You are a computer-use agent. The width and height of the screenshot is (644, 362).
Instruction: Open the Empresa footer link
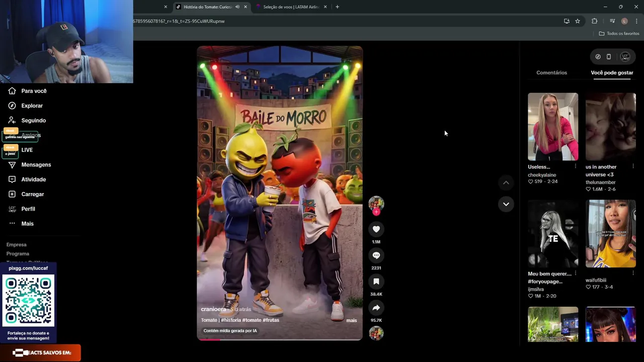coord(17,244)
